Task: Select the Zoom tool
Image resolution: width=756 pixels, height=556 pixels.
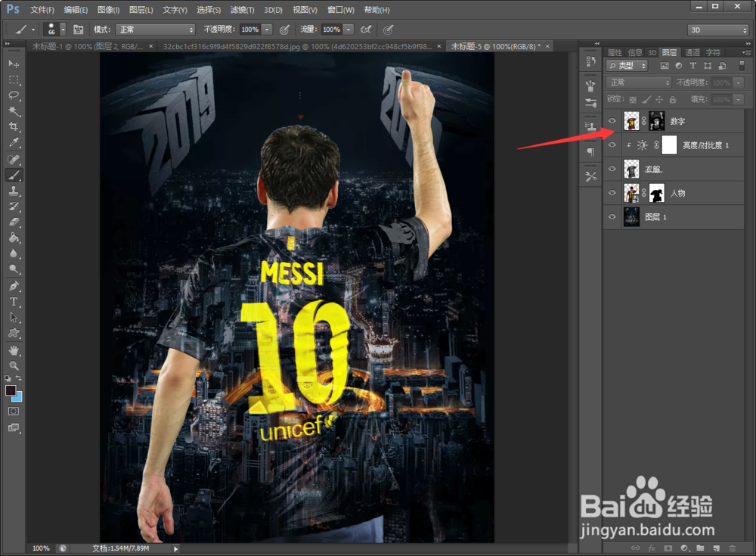Action: coord(14,365)
